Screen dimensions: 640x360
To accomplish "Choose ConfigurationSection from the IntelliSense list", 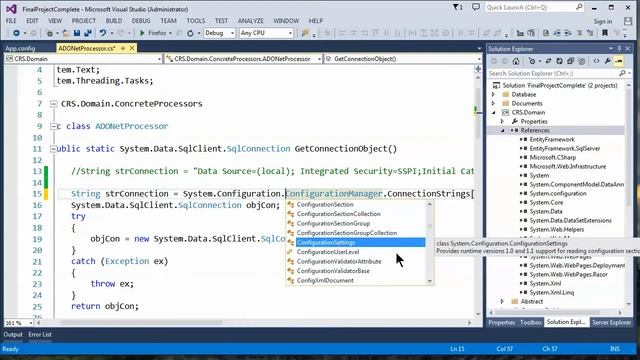I will pos(325,204).
